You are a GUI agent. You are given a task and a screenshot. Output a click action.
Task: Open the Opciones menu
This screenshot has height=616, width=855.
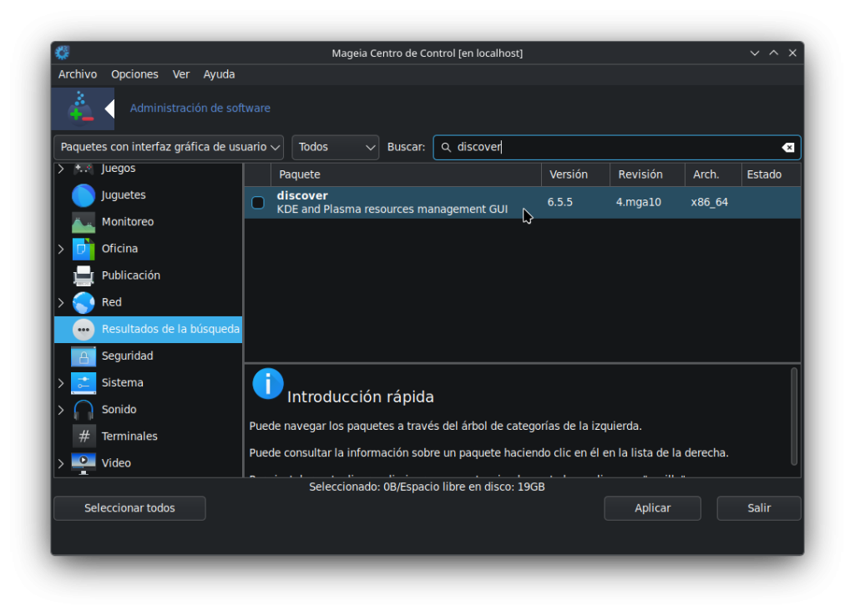click(x=134, y=74)
